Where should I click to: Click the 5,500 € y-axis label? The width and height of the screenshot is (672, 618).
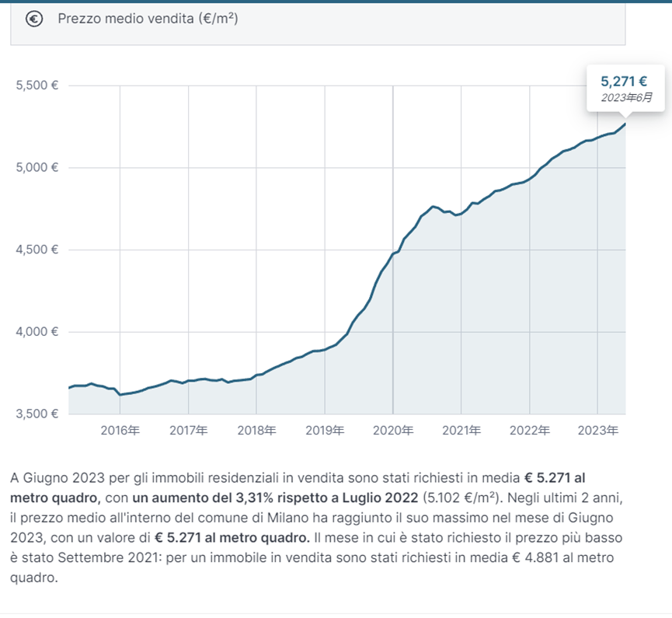[x=37, y=86]
